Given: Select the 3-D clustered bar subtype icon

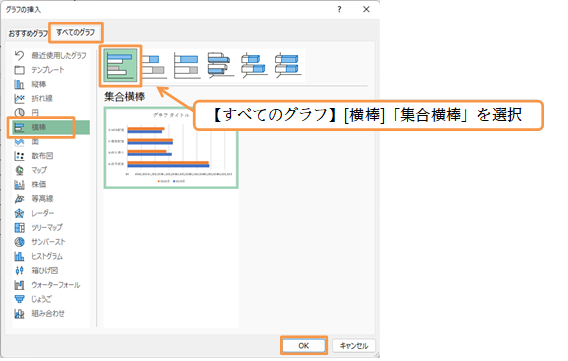Looking at the screenshot, I should (221, 66).
